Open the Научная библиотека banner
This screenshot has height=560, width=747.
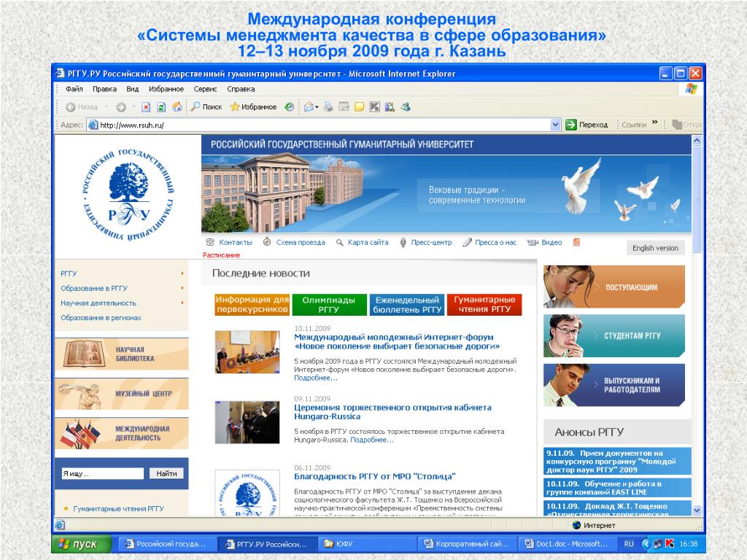pos(122,354)
